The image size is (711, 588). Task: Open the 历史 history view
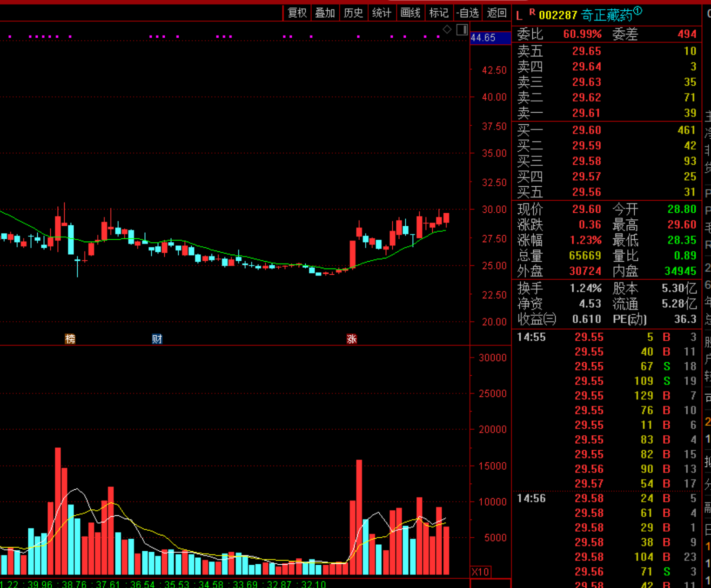[x=353, y=13]
